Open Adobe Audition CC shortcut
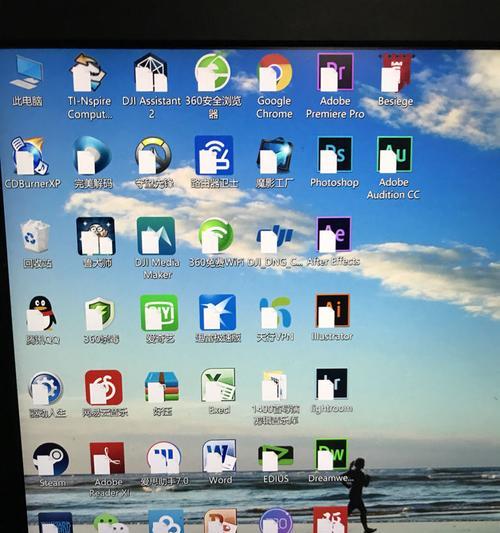This screenshot has width=500, height=533. (394, 154)
